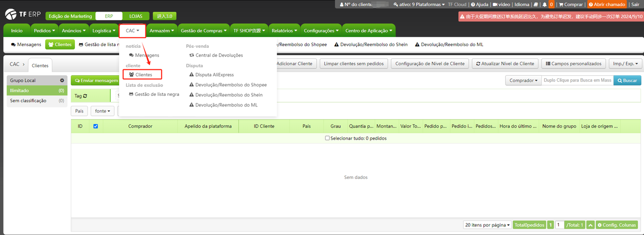The width and height of the screenshot is (644, 235).
Task: Click the blue Buscar search button
Action: pyautogui.click(x=627, y=80)
